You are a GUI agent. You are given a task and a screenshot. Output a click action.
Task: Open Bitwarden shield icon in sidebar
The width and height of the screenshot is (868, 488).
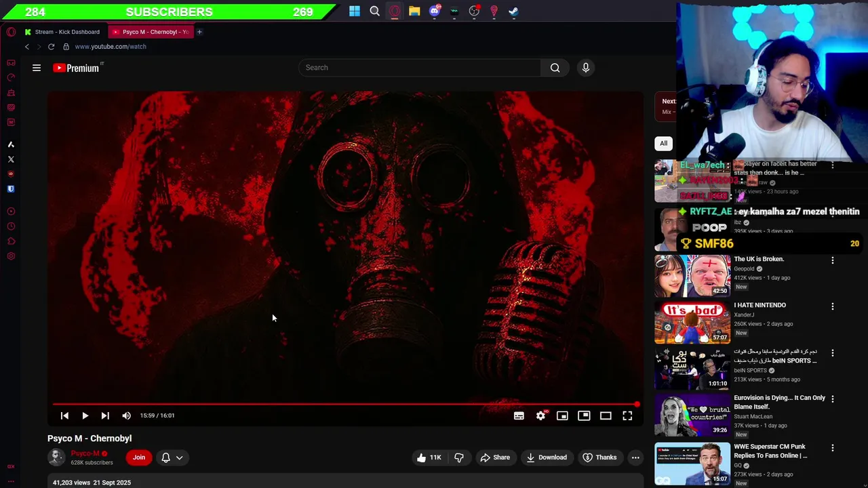pos(11,189)
